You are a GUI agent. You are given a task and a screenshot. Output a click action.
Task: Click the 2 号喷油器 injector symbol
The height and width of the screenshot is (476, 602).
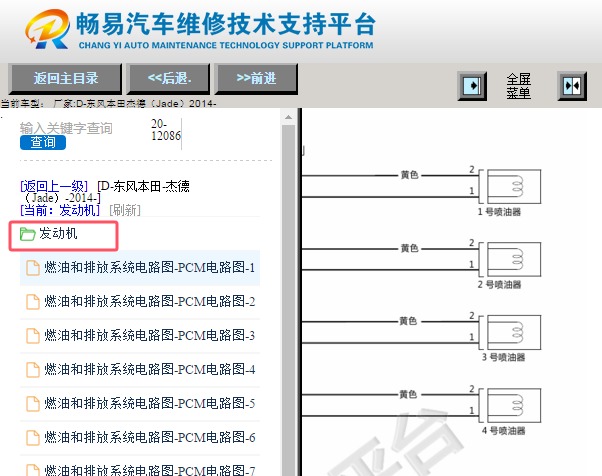514,259
